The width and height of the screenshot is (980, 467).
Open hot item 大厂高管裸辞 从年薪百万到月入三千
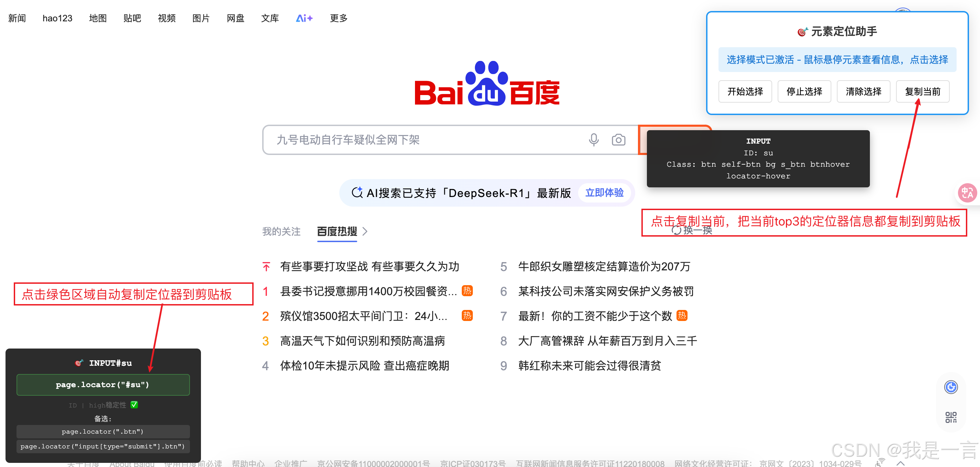coord(608,341)
